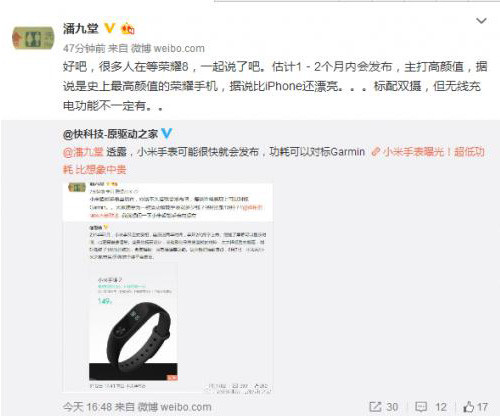Click the blue V badge beside 快科技
The height and width of the screenshot is (416, 500).
point(166,134)
